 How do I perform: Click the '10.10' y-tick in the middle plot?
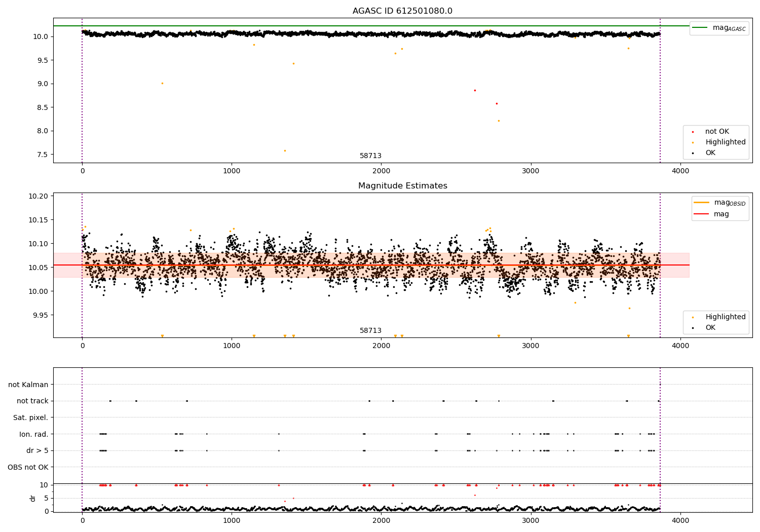point(39,244)
